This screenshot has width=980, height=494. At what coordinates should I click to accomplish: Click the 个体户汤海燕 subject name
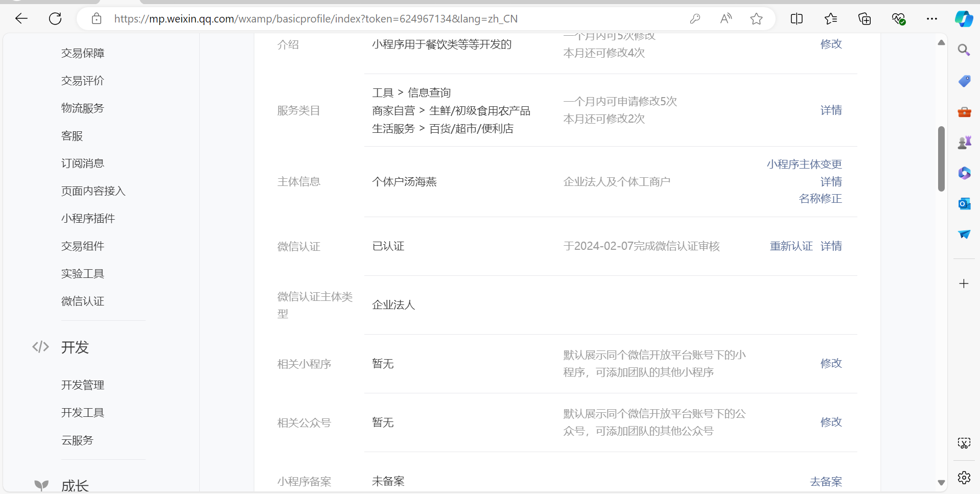click(405, 182)
